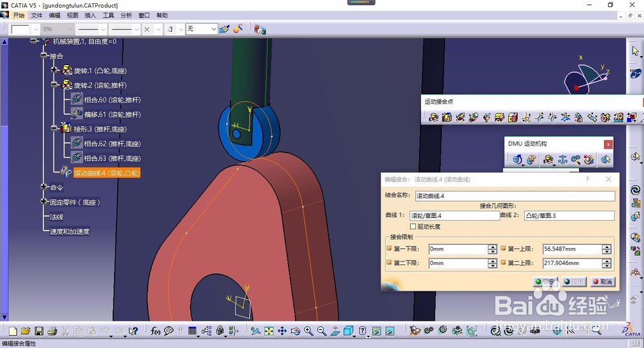This screenshot has width=644, height=348.
Task: Open the line thickness dropdown
Action: click(102, 29)
